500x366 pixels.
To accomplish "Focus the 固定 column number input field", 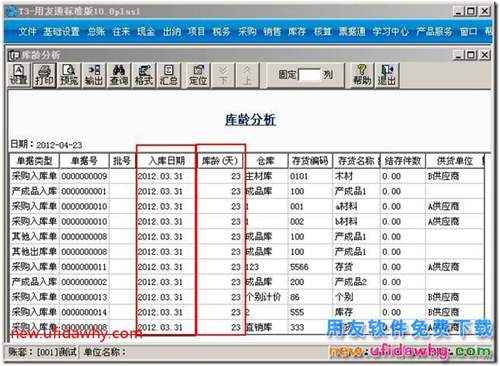I will pos(309,75).
